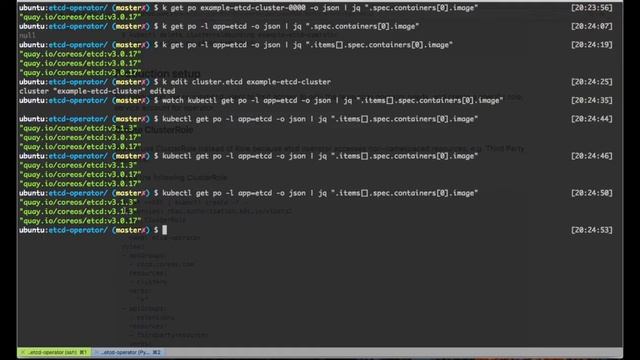Click the jq '.spec.containers[0].image' command at 20:24:07

tap(291, 26)
